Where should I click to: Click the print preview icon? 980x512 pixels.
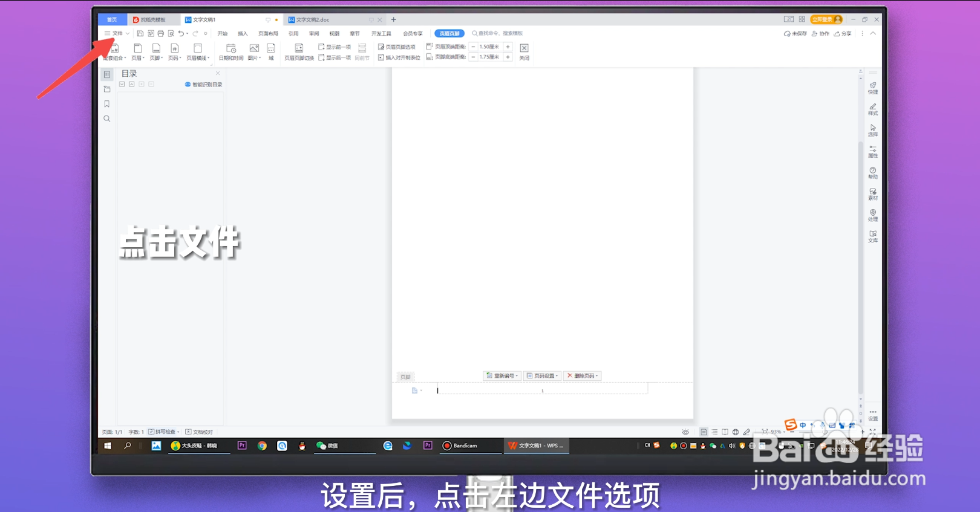[x=171, y=33]
